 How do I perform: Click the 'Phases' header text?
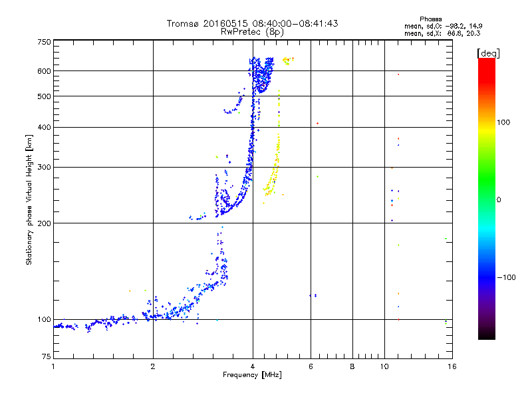click(430, 19)
